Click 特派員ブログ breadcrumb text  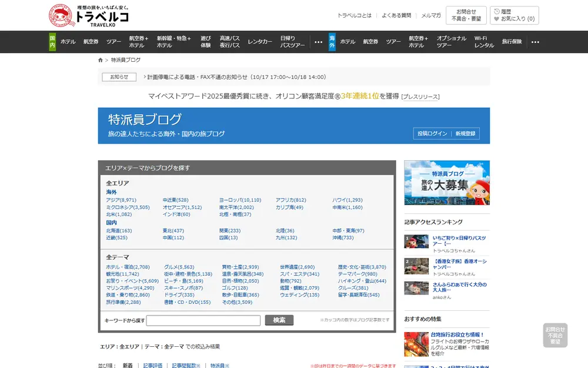pyautogui.click(x=126, y=60)
